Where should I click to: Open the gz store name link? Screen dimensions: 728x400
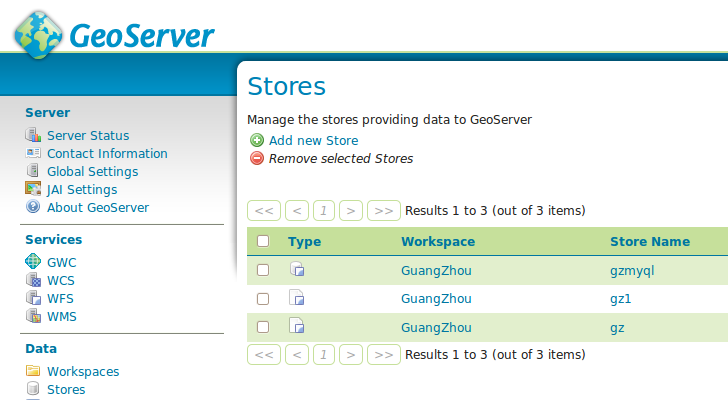pyautogui.click(x=617, y=328)
